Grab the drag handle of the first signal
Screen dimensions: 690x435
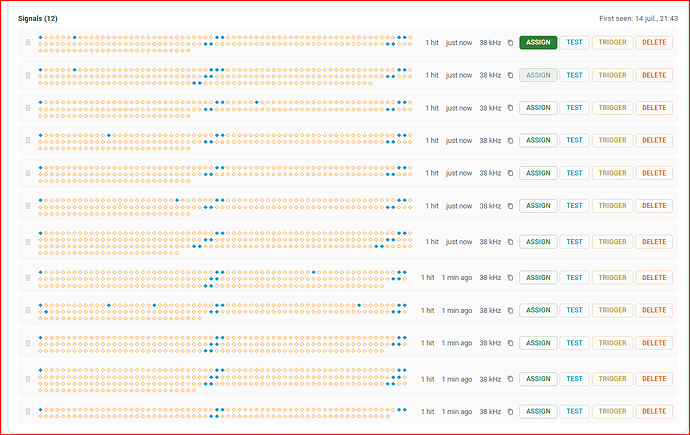point(28,43)
